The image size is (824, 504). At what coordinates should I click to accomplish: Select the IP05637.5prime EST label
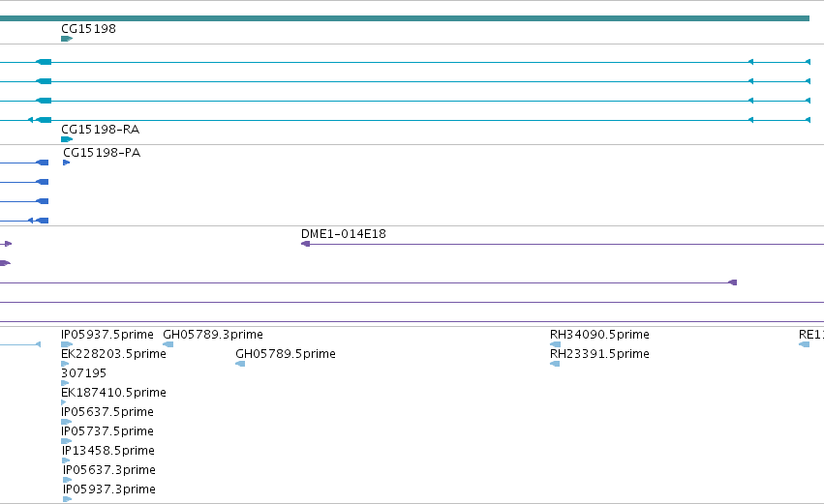(x=107, y=412)
